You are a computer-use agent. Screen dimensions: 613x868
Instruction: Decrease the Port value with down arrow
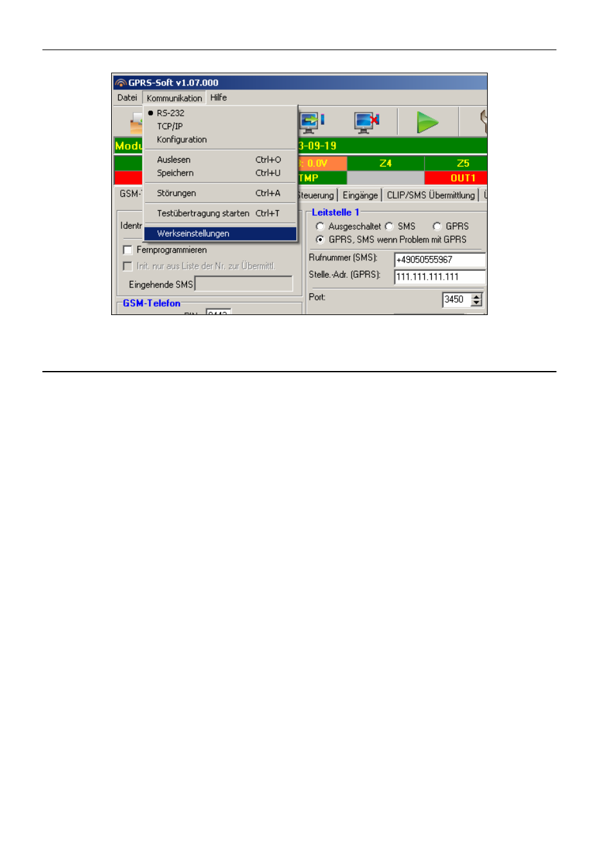click(477, 303)
